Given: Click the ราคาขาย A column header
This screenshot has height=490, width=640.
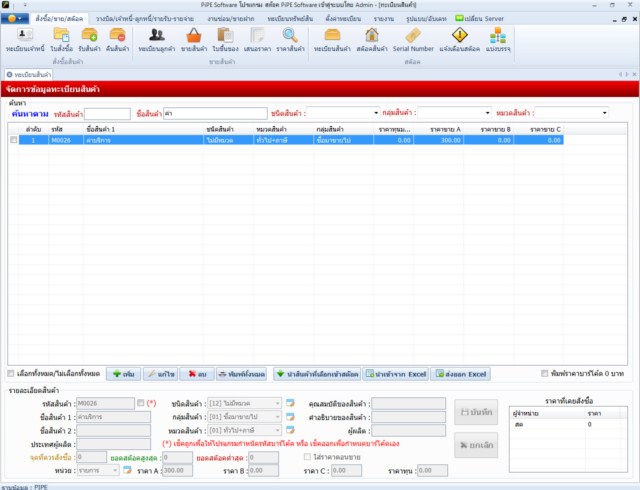Looking at the screenshot, I should point(438,129).
